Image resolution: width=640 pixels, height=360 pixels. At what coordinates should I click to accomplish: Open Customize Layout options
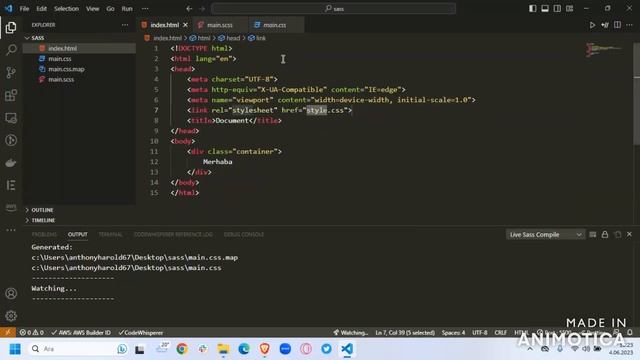coord(569,9)
